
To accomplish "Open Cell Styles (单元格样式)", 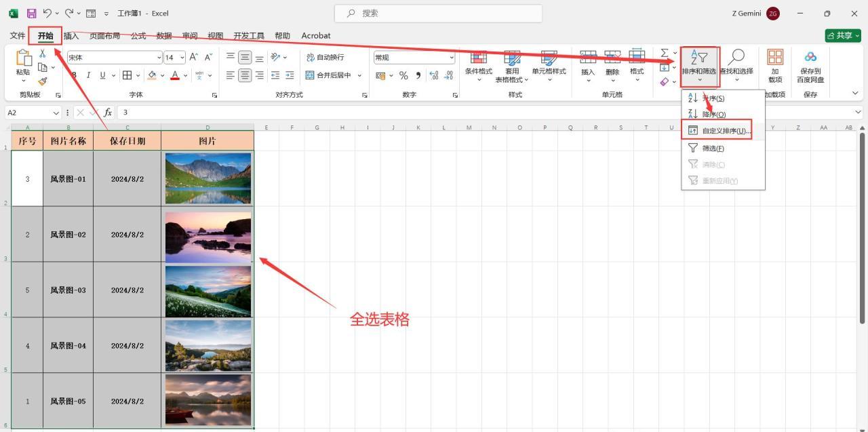I will pos(549,66).
